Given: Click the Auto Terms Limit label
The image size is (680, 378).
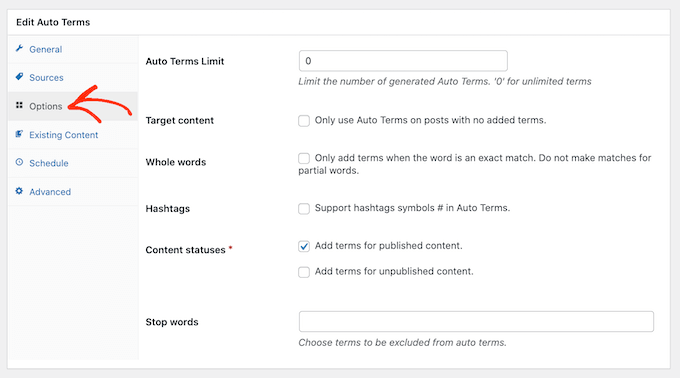Looking at the screenshot, I should pyautogui.click(x=185, y=61).
